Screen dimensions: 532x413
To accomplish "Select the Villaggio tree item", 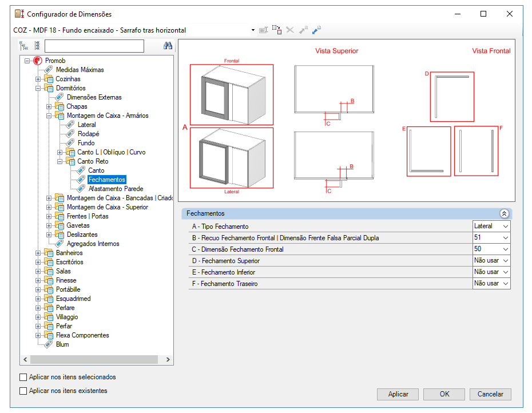I will click(67, 317).
